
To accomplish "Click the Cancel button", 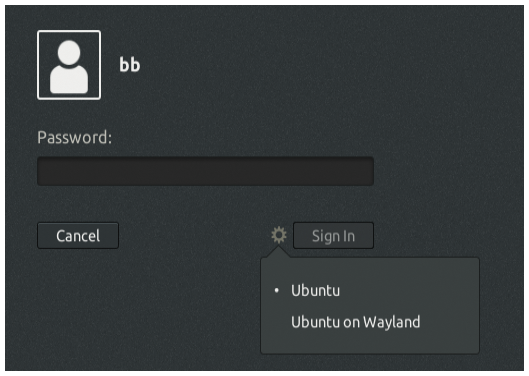I will [78, 236].
